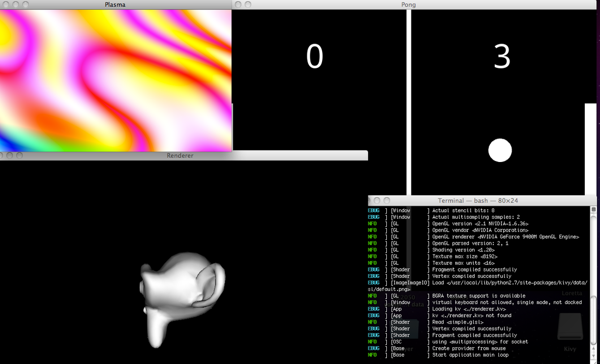Click the Pong window title text
The width and height of the screenshot is (600, 364).
[x=408, y=5]
